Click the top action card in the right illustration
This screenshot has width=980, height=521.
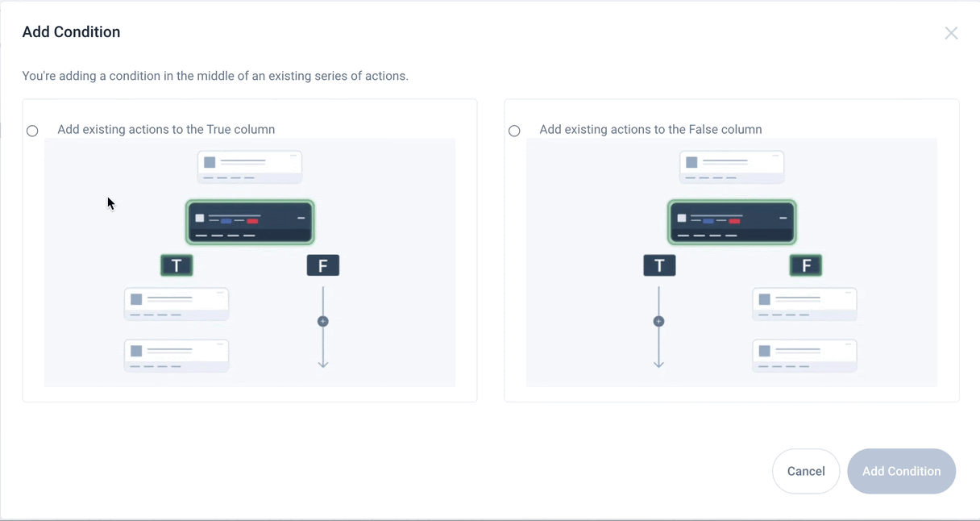tap(732, 167)
